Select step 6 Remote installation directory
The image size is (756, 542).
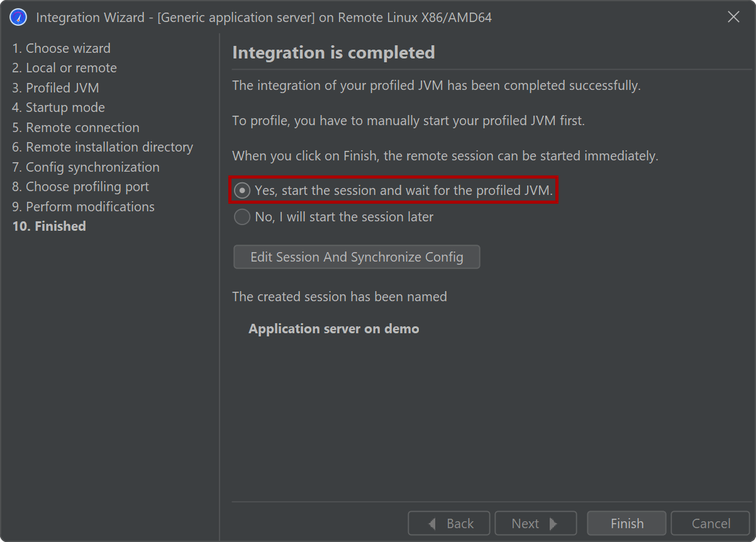click(103, 147)
